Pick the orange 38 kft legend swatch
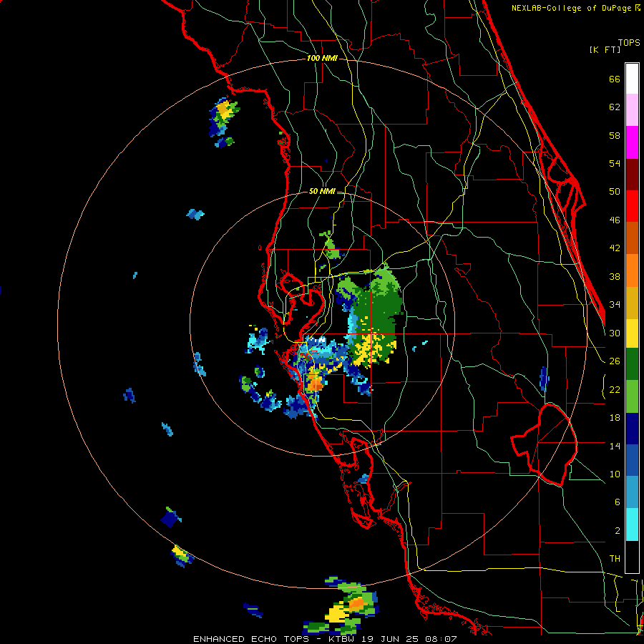 (632, 270)
